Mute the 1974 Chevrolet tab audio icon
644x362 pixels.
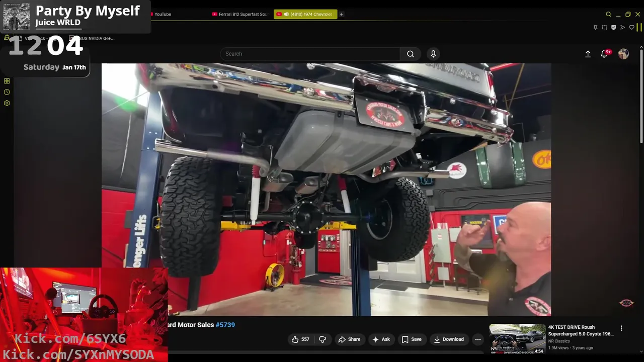[x=286, y=14]
